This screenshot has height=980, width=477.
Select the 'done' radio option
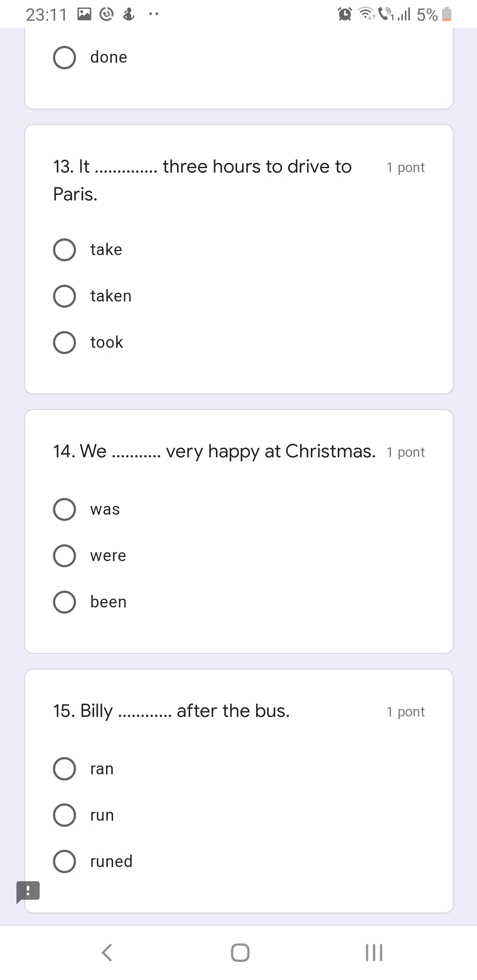click(64, 57)
